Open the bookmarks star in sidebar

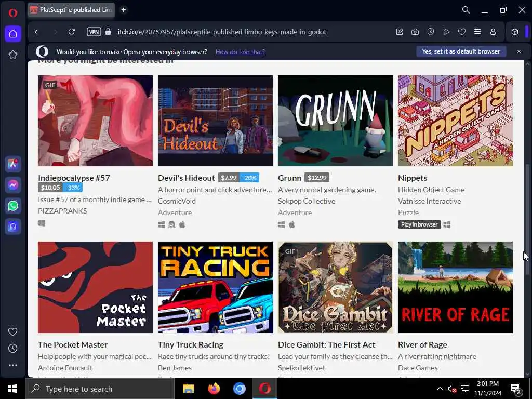click(x=13, y=55)
